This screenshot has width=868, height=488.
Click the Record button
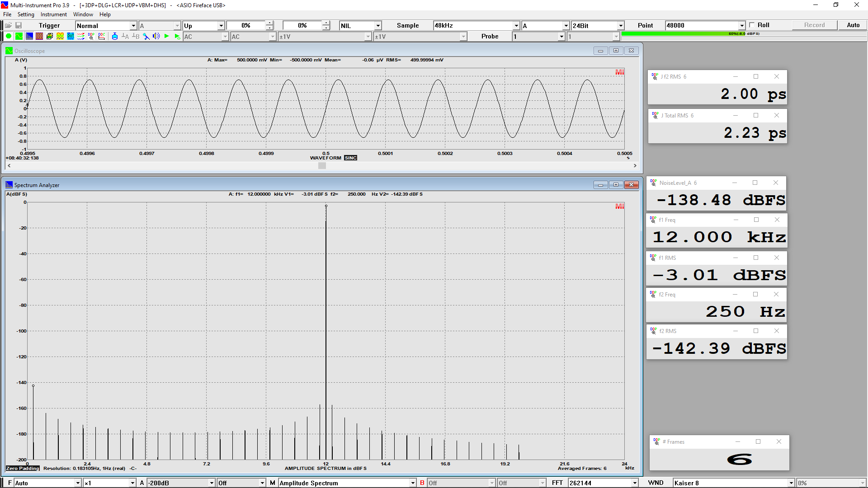pos(814,25)
